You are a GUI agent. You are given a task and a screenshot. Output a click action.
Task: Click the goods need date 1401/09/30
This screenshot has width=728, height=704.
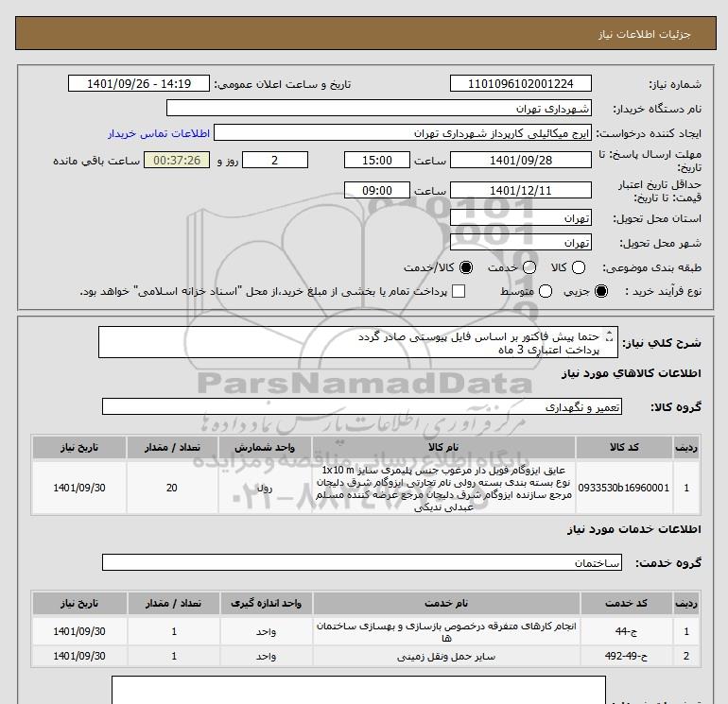79,488
